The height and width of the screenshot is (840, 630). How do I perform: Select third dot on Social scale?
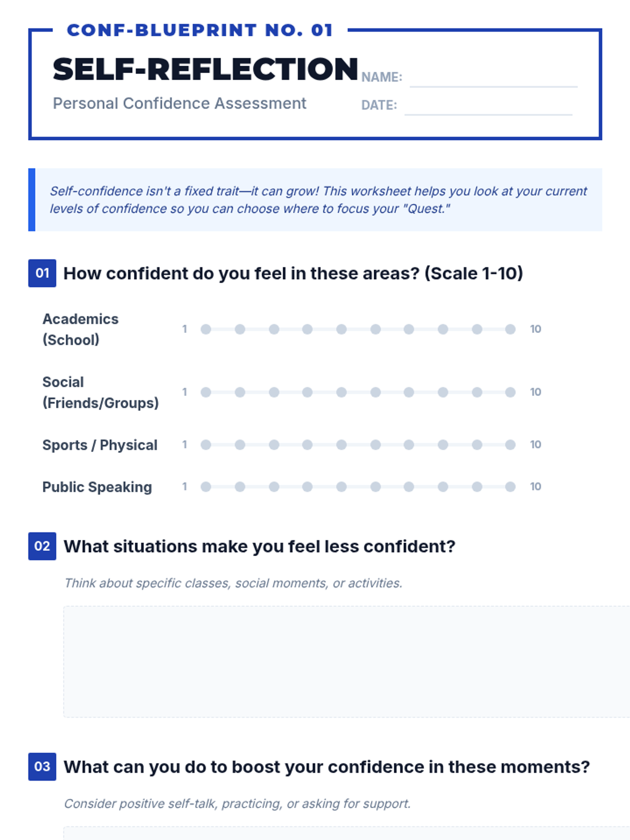[x=274, y=392]
